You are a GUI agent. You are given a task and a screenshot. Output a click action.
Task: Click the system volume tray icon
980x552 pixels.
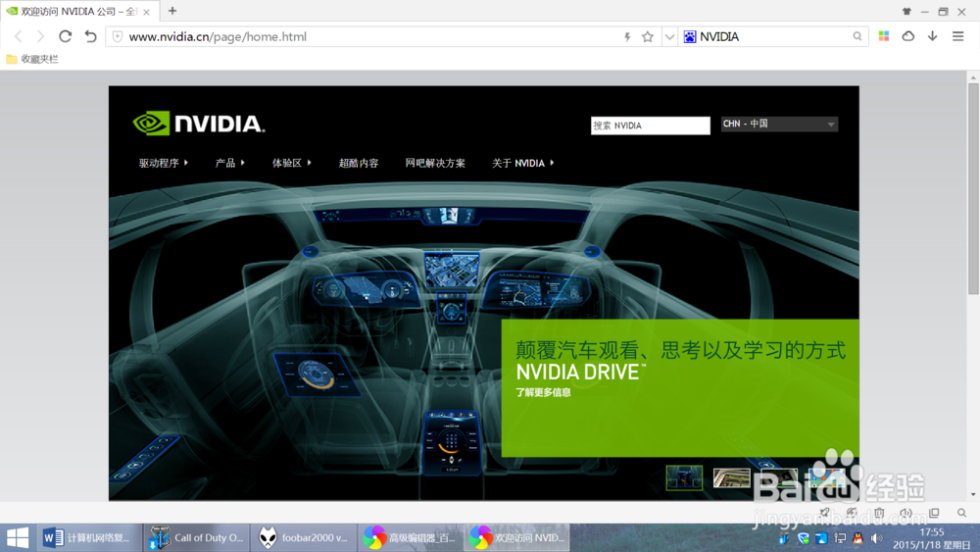(x=877, y=538)
